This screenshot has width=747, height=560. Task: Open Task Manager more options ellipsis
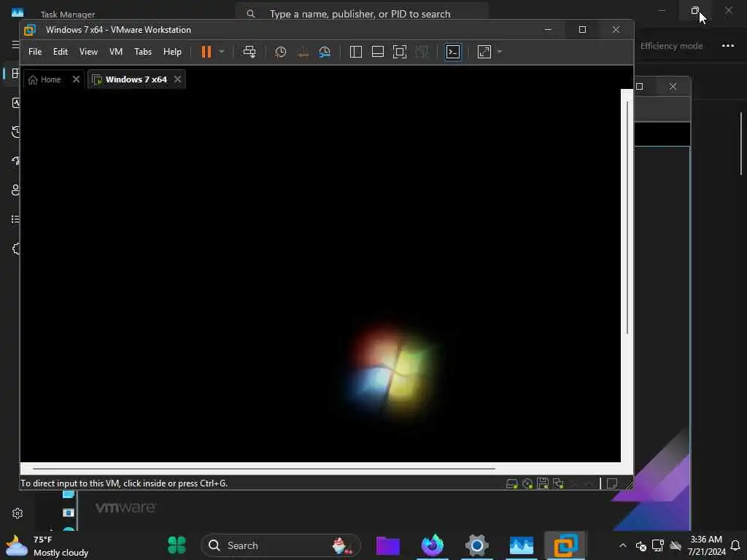tap(727, 46)
